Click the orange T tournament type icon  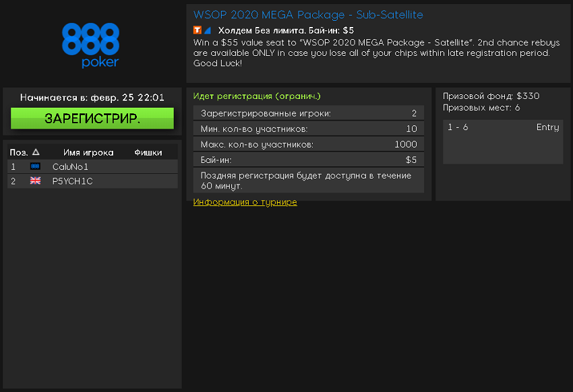(197, 30)
